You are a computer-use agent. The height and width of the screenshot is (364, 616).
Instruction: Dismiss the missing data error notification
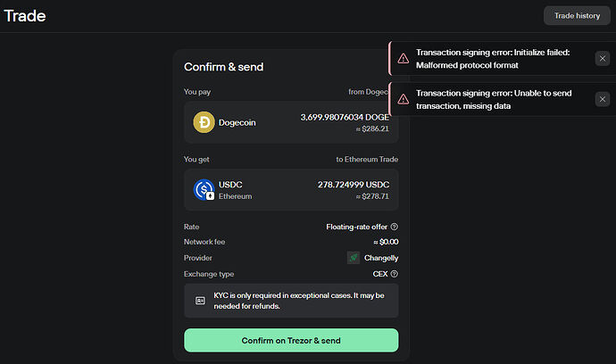coord(602,99)
